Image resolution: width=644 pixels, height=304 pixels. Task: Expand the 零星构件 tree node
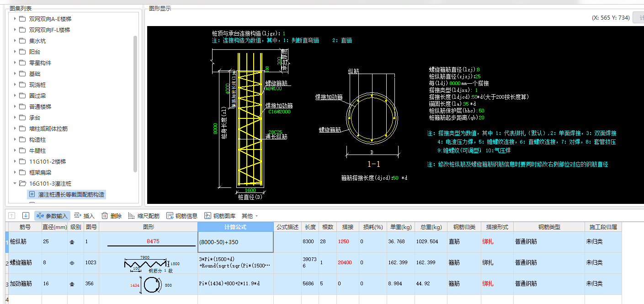point(14,63)
